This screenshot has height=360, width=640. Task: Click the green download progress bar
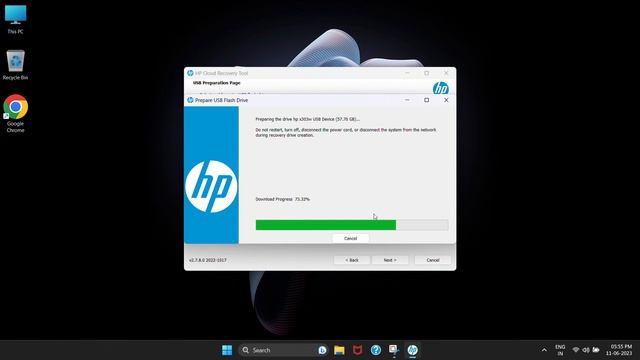(352, 225)
